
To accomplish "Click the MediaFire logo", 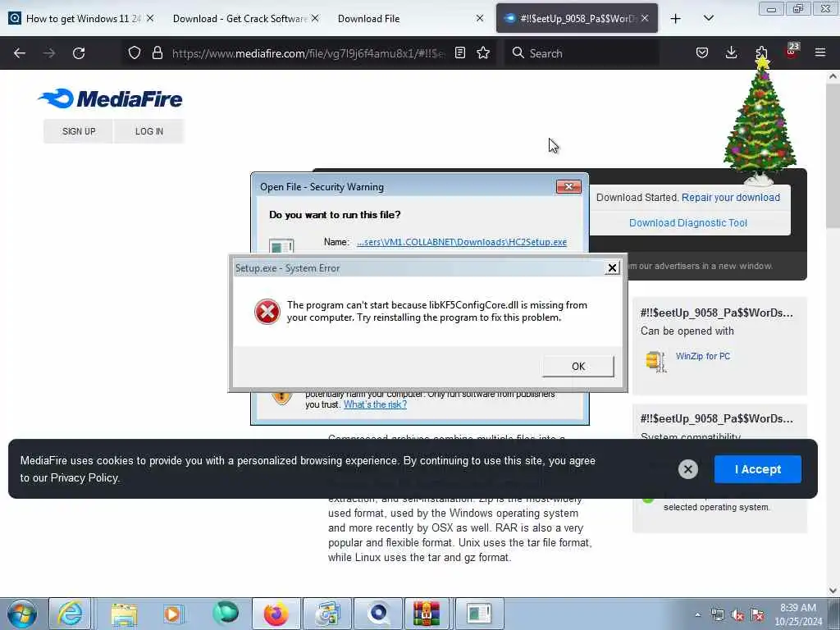I will pyautogui.click(x=111, y=98).
